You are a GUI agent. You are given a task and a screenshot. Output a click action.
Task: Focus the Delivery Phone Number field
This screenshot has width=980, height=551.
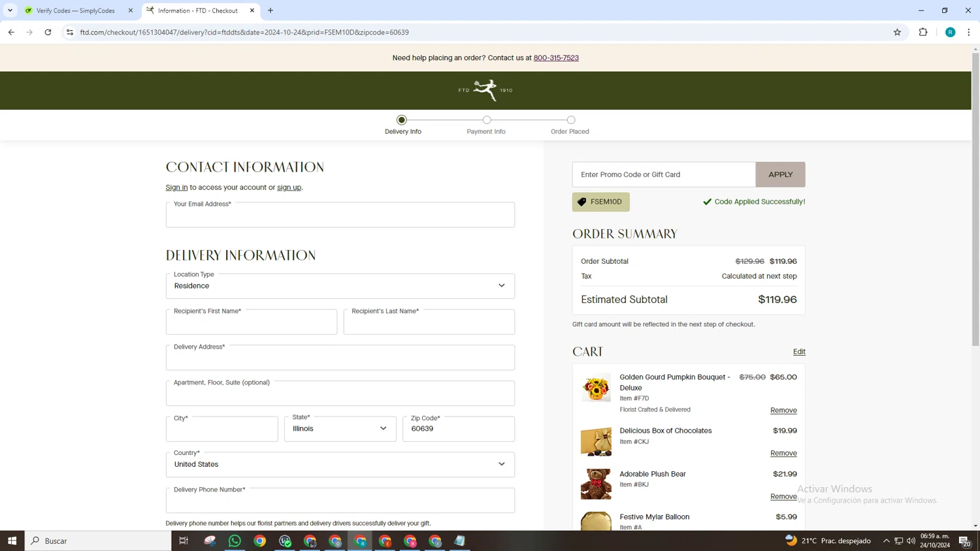pos(340,500)
